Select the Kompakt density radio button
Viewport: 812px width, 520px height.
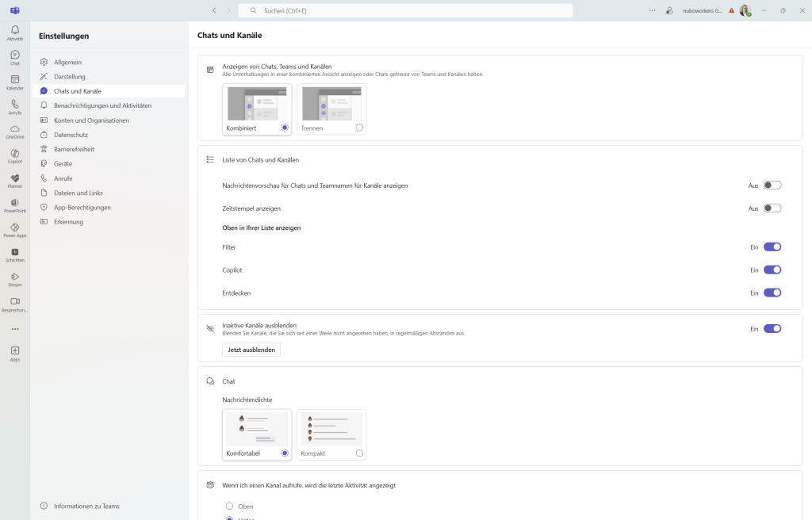click(359, 453)
